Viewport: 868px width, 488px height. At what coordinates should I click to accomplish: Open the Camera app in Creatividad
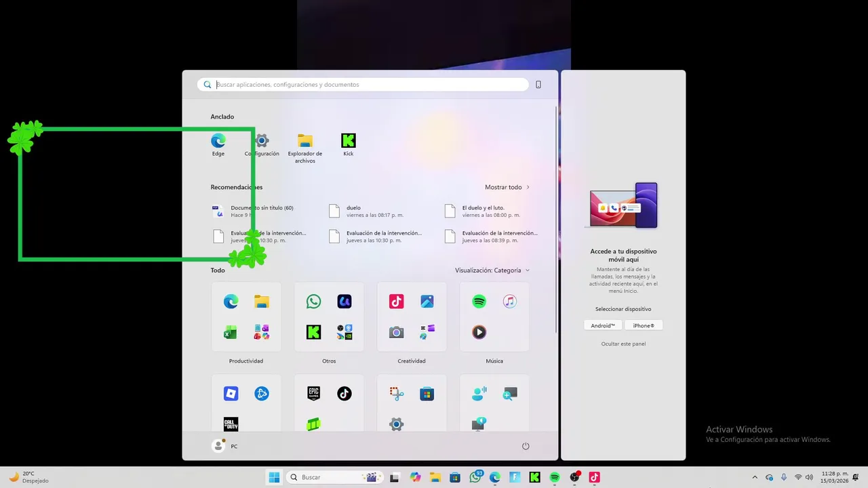(396, 332)
